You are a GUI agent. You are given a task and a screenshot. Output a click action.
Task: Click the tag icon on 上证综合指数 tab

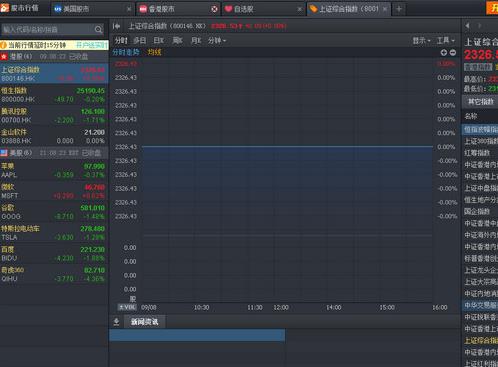click(313, 9)
